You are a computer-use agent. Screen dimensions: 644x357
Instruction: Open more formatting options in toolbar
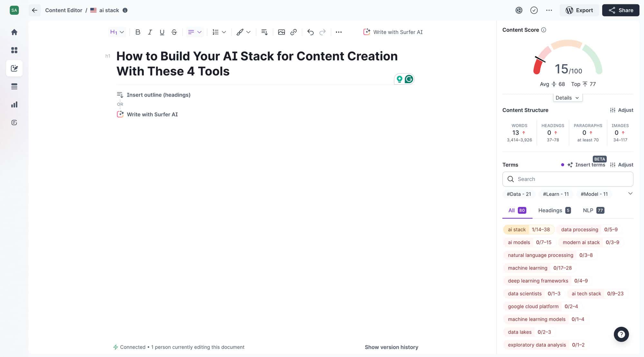(x=339, y=32)
